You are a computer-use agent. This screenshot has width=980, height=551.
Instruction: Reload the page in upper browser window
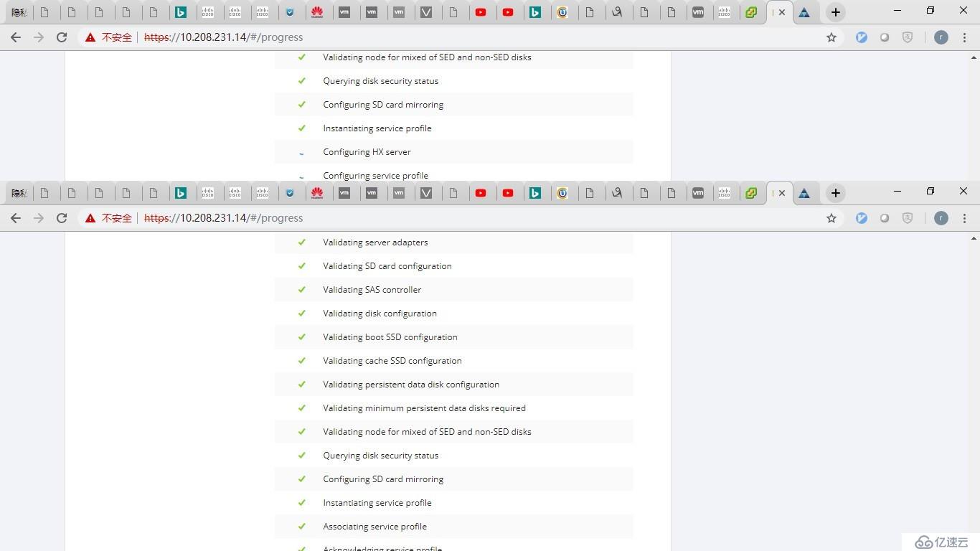tap(62, 37)
